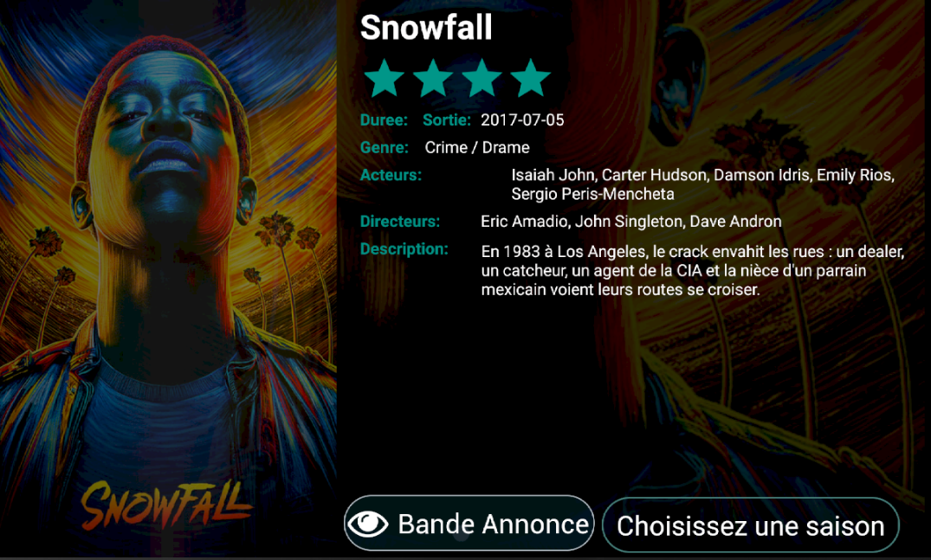Viewport: 931px width, 560px height.
Task: Open the Choisissez une saison selector
Action: click(x=751, y=525)
